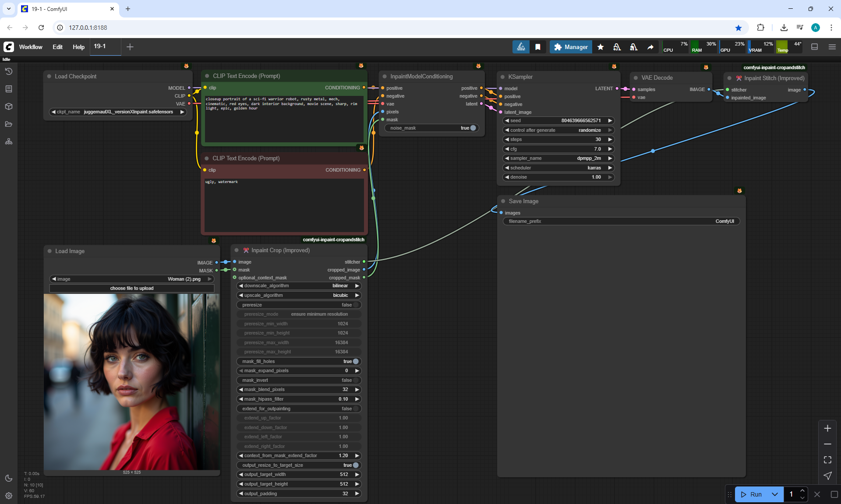Viewport: 841px width, 504px height.
Task: Click choose file to upload button
Action: (x=131, y=288)
